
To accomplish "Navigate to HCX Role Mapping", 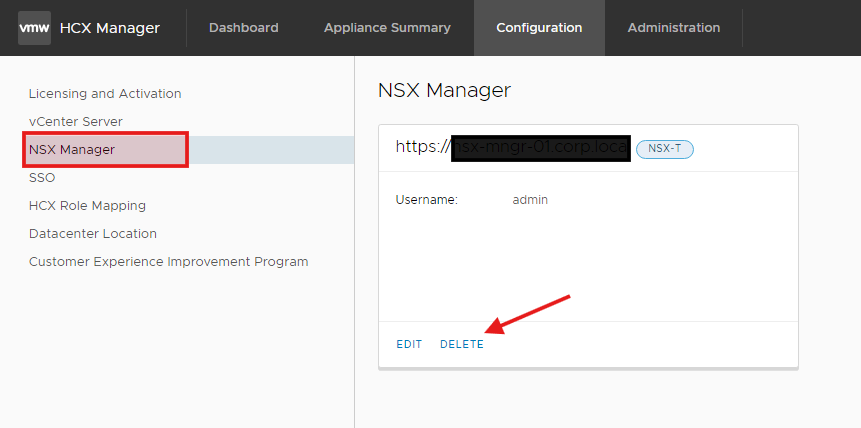I will coord(87,206).
